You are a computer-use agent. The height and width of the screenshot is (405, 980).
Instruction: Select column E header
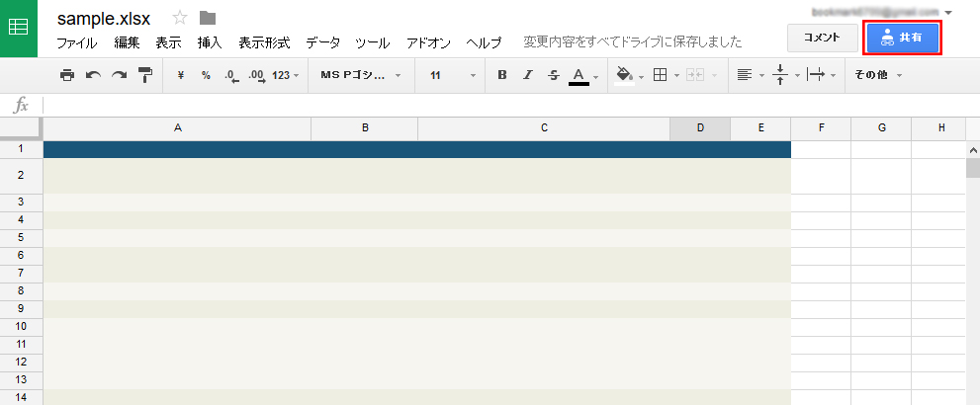pos(761,128)
